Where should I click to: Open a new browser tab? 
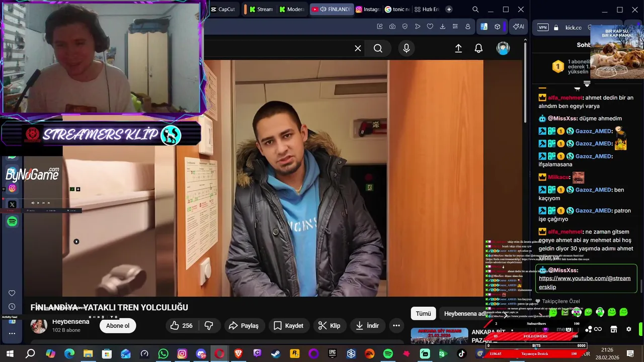click(x=449, y=9)
